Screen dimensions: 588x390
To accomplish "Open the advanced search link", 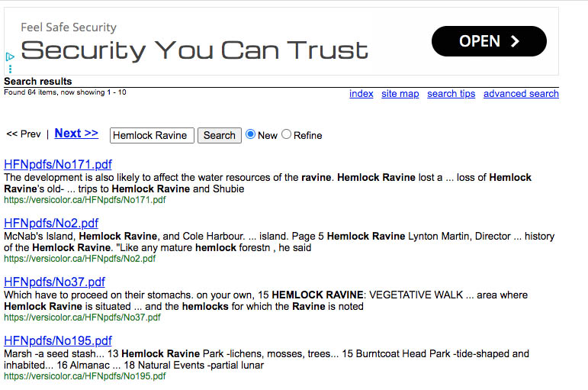I will (x=521, y=94).
